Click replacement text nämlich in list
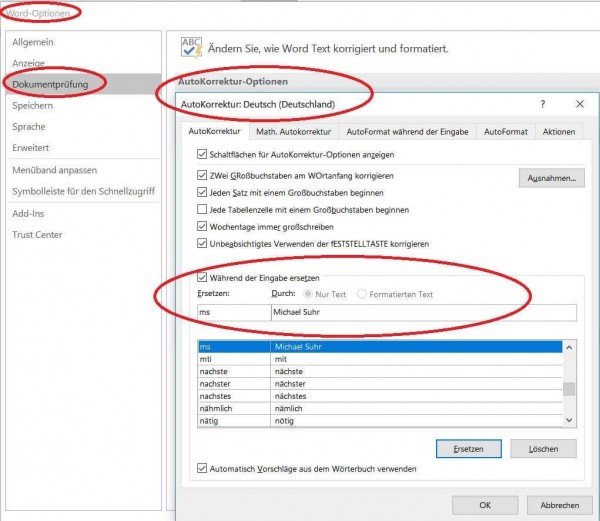Screen dimensions: 600x521 pos(289,409)
